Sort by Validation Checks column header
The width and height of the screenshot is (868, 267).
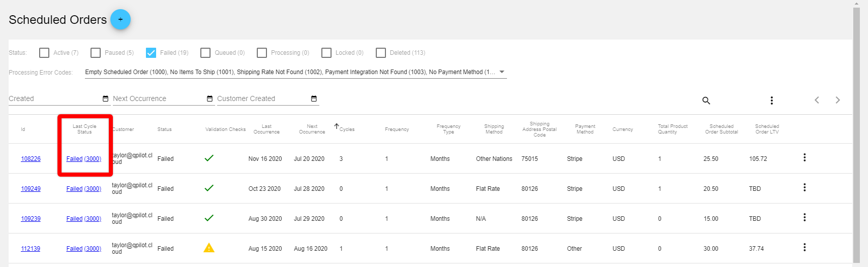tap(225, 129)
